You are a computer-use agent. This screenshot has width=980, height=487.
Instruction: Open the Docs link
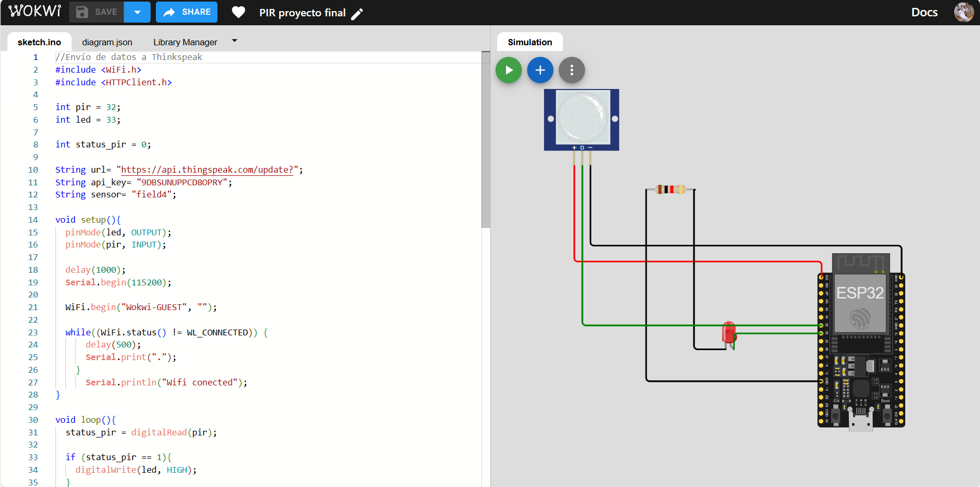924,12
